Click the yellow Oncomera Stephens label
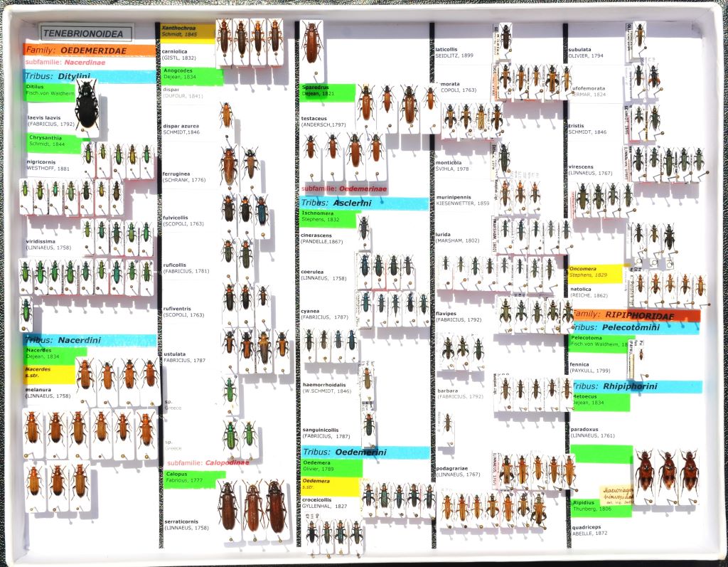 596,273
